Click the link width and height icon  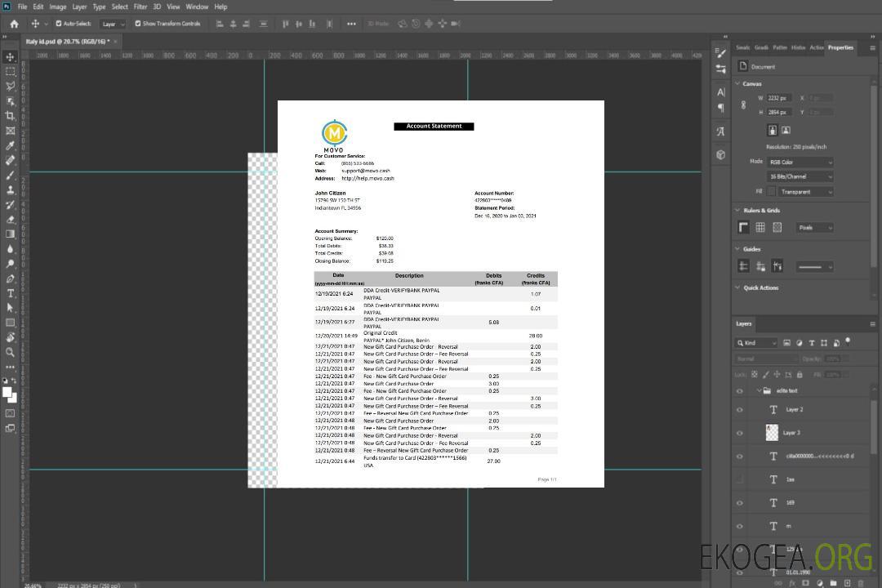coord(744,105)
